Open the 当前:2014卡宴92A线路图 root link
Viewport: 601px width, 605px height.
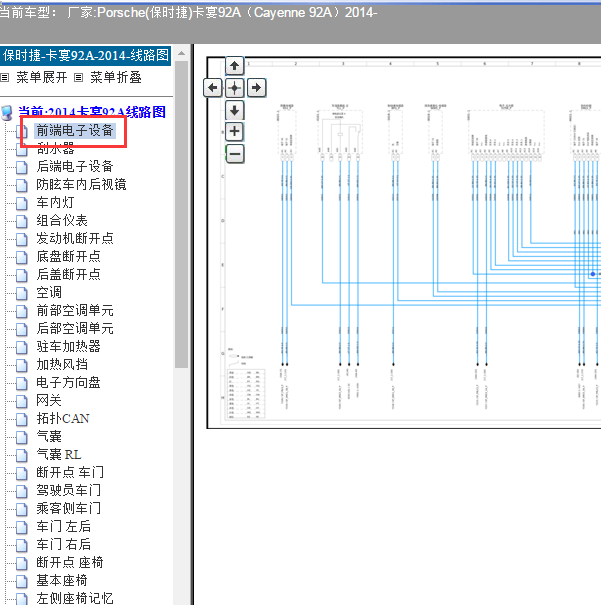coord(92,112)
